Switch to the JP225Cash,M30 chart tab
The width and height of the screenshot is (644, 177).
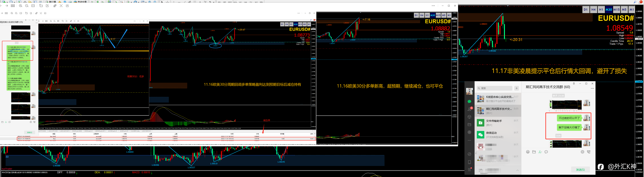(77, 131)
